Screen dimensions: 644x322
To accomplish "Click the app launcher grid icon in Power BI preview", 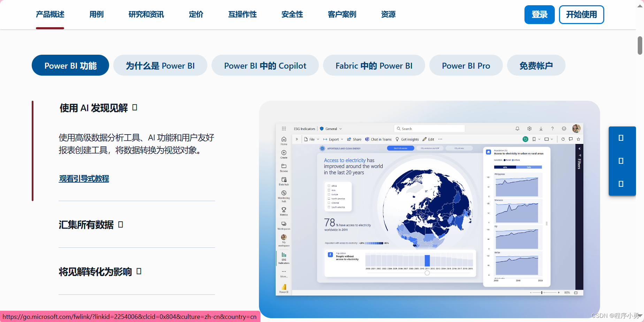I will pyautogui.click(x=284, y=129).
